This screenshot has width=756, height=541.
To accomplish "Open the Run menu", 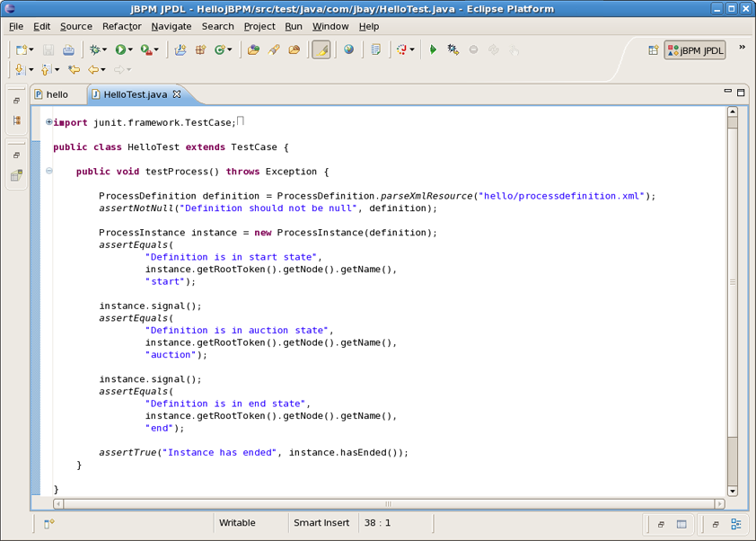I will (x=294, y=26).
